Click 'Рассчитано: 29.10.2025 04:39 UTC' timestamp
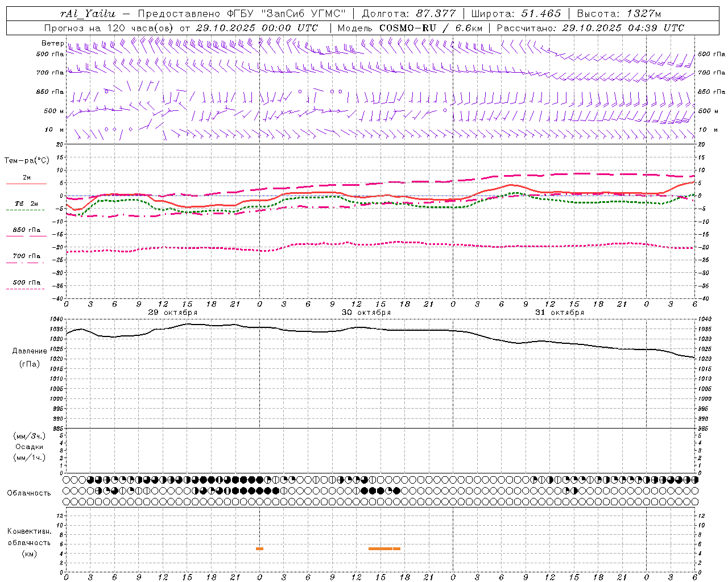Viewport: 728px width, 582px height. pos(590,28)
